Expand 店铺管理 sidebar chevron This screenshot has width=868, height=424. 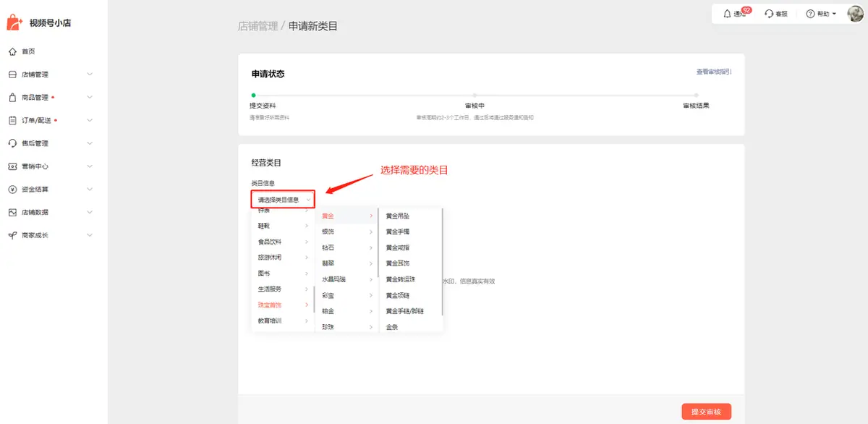click(90, 75)
